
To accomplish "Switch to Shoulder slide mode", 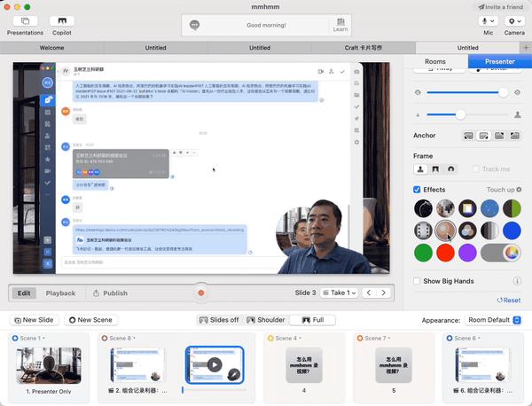I will tap(266, 320).
